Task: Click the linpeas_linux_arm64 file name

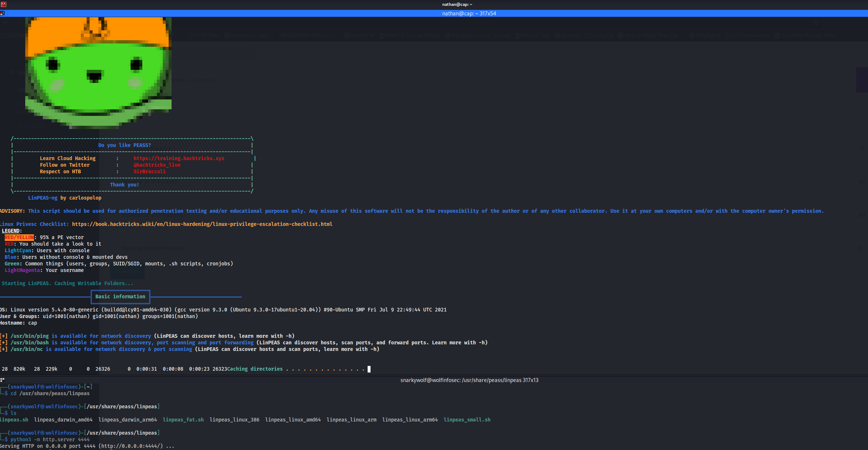Action: (410, 420)
